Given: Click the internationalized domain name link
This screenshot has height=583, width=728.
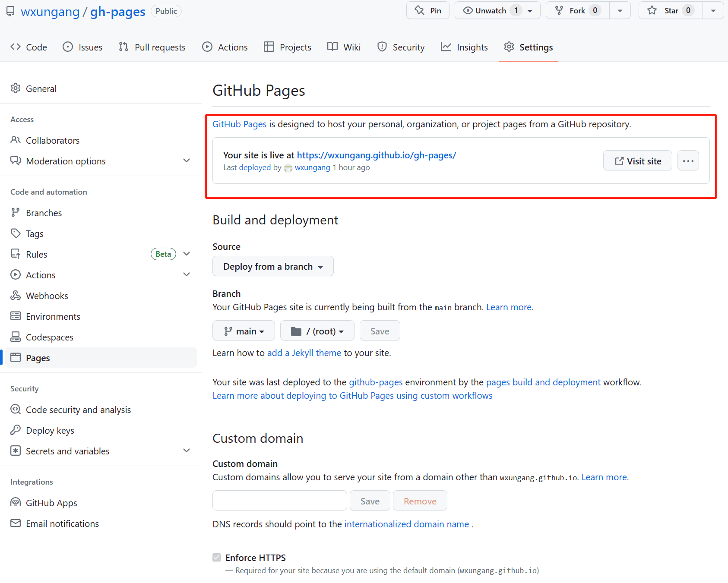Looking at the screenshot, I should click(x=407, y=524).
